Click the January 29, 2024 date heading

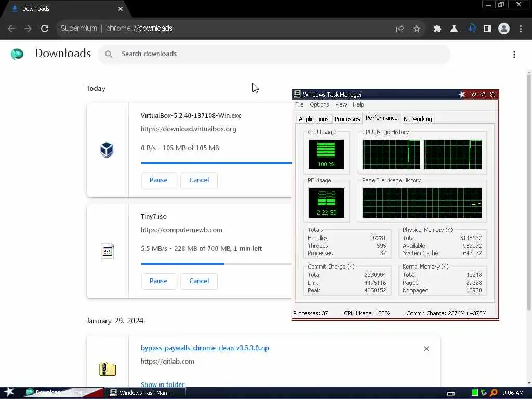(x=115, y=321)
